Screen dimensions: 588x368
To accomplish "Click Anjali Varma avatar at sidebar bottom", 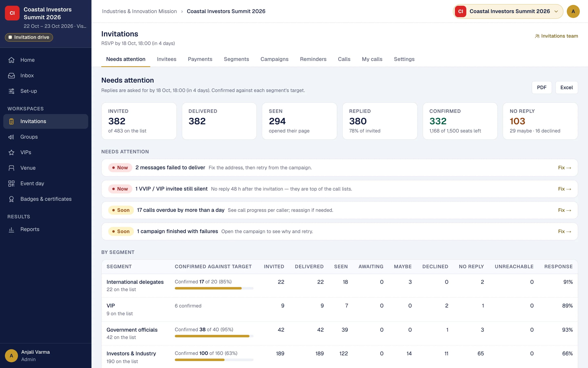I will [x=11, y=356].
